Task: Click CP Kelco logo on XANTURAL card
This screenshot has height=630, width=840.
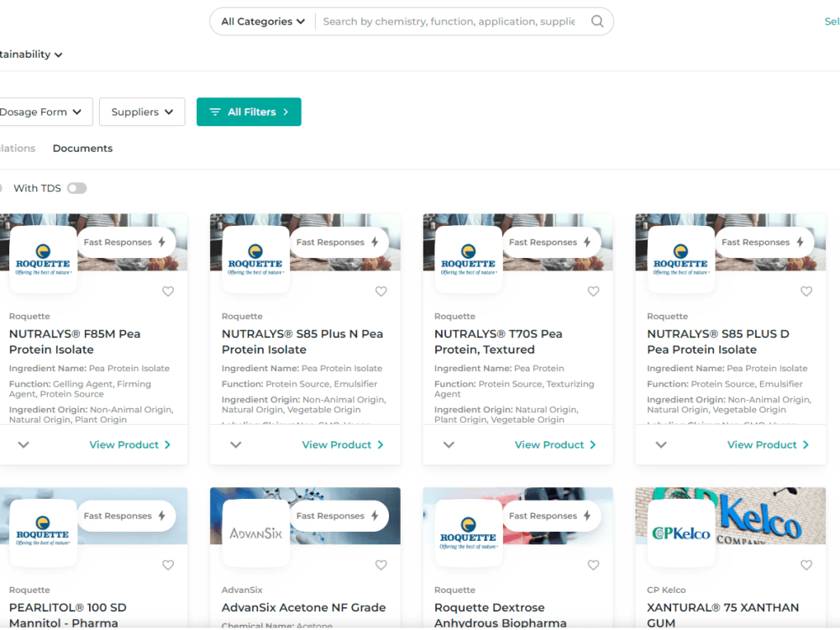Action: click(681, 533)
